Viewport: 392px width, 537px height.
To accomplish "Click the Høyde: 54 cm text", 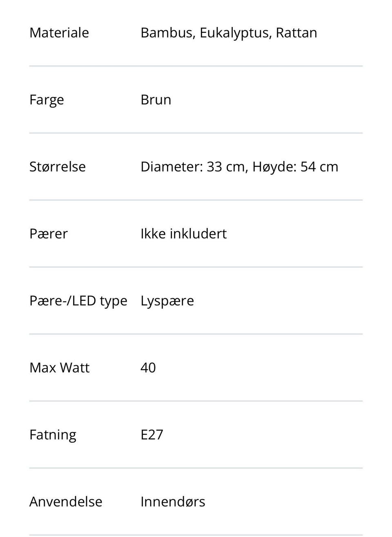I will coord(295,167).
